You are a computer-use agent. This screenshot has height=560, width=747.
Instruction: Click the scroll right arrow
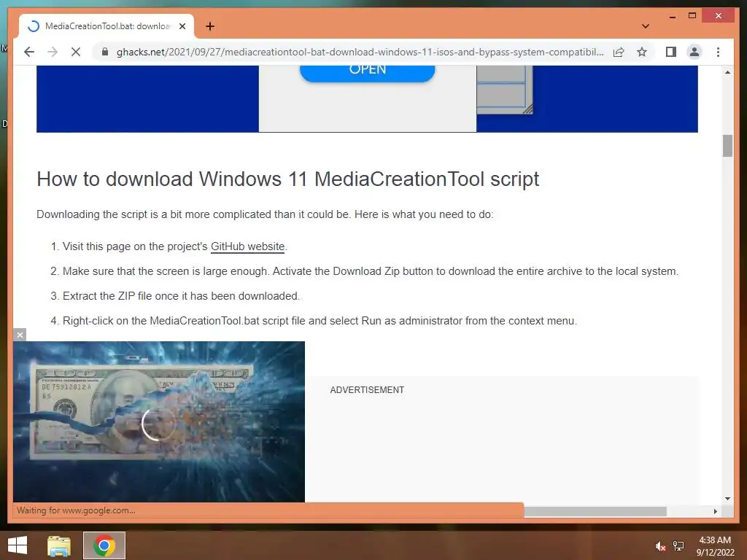tap(715, 511)
